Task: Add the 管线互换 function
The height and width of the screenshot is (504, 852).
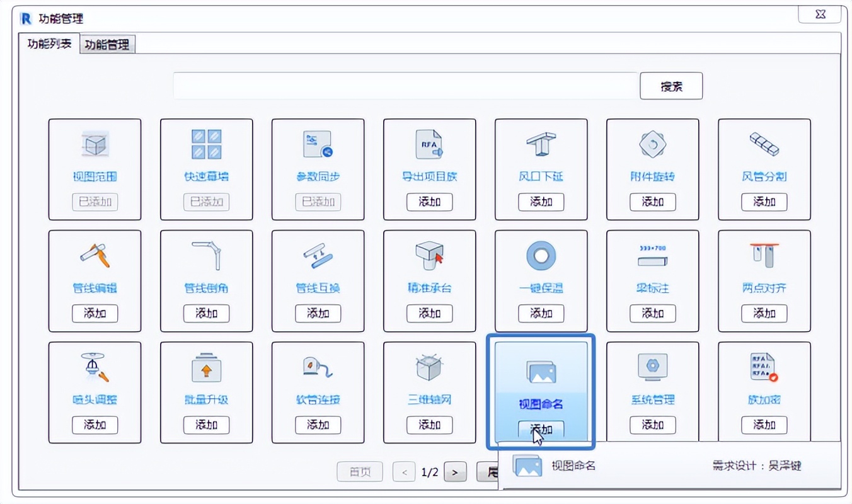Action: (x=318, y=313)
